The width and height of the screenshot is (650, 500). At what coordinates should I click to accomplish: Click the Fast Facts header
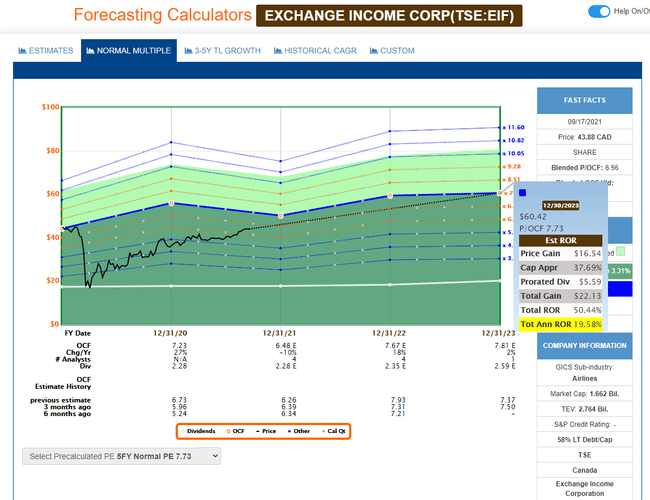pos(586,100)
